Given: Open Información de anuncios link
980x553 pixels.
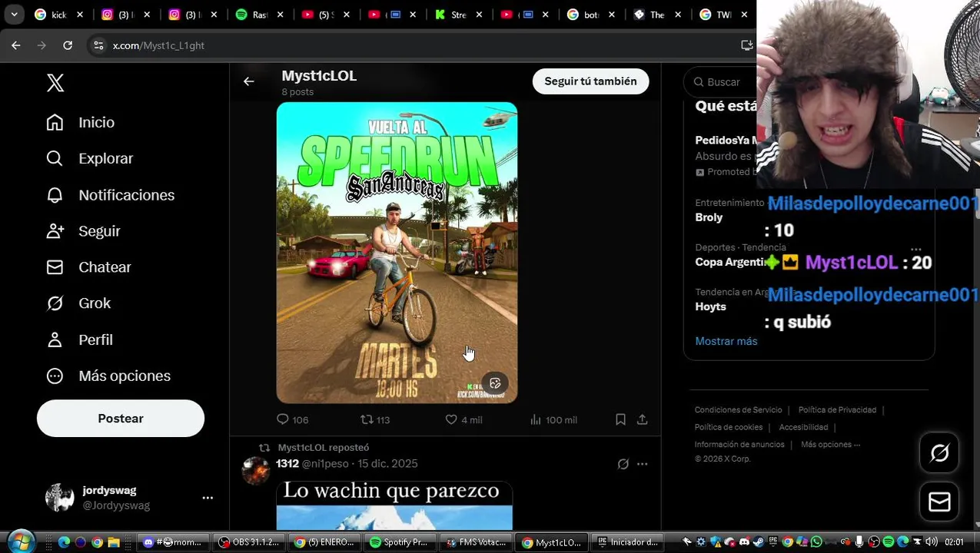Looking at the screenshot, I should point(739,445).
